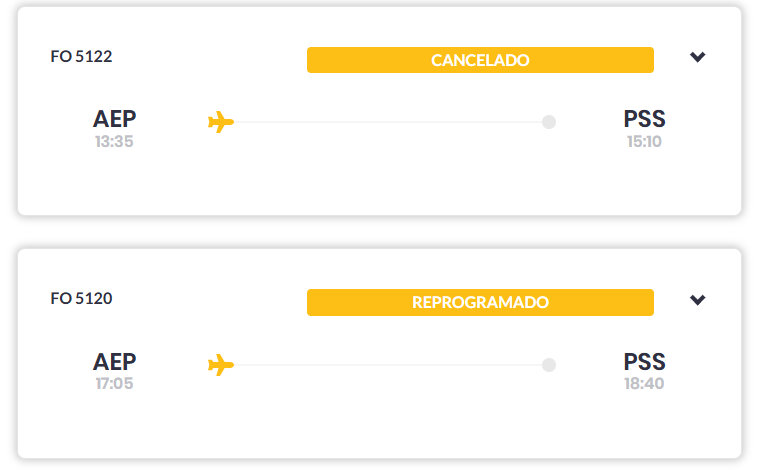The height and width of the screenshot is (470, 758).
Task: Click the 13:35 departure time
Action: [114, 142]
